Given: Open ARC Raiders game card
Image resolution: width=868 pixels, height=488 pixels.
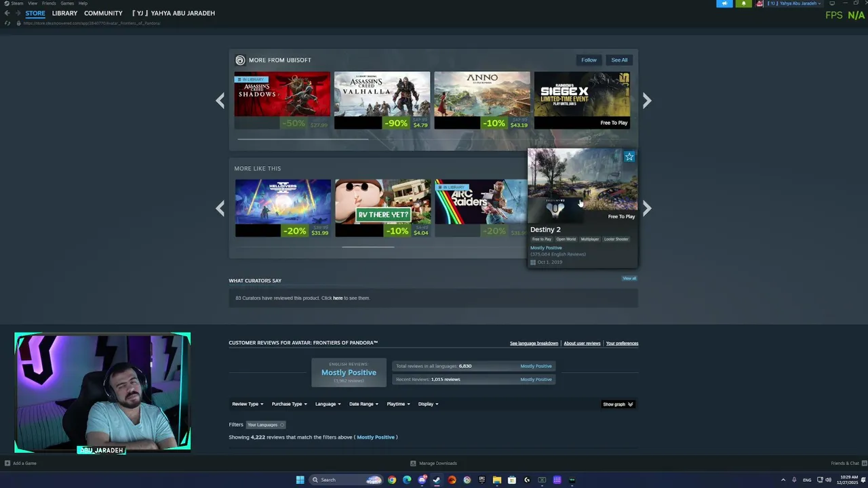Looking at the screenshot, I should coord(481,208).
